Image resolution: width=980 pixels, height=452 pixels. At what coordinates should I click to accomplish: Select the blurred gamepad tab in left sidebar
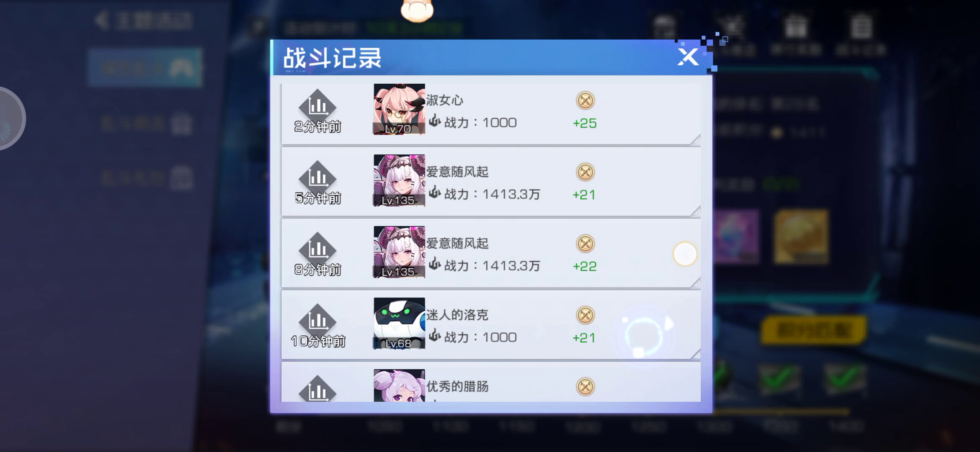pos(145,67)
